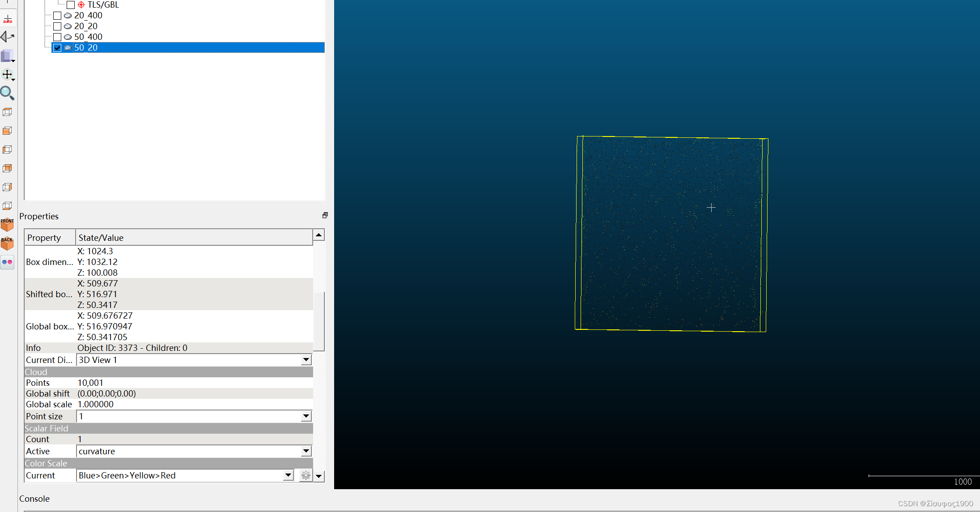Tick the TLS/GBL sensor checkbox
Image resolution: width=980 pixels, height=512 pixels.
point(71,5)
